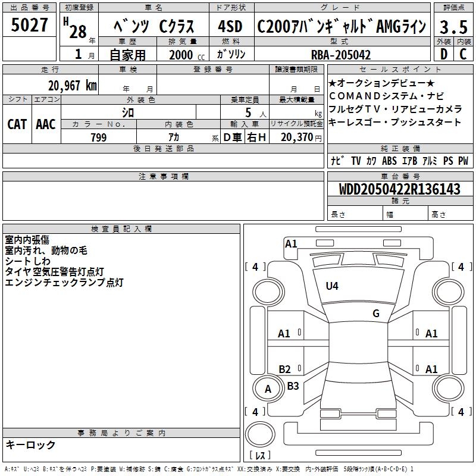Click the 幅 dimension field
This screenshot has height=476, width=476.
tap(406, 213)
